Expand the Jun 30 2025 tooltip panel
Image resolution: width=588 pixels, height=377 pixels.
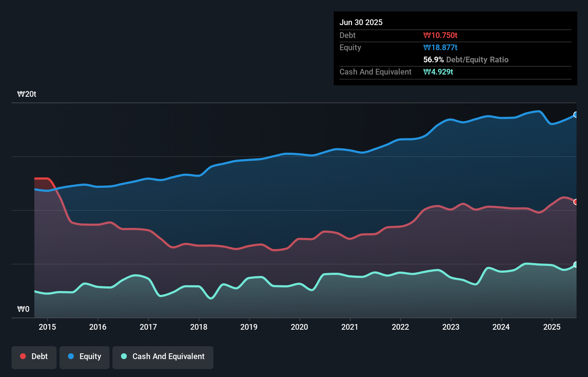[x=361, y=22]
